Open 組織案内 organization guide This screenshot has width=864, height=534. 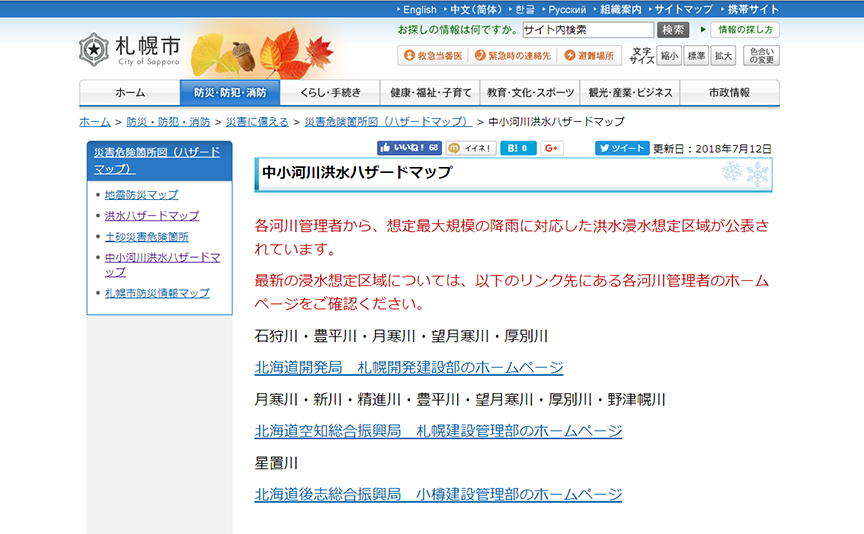(x=620, y=9)
